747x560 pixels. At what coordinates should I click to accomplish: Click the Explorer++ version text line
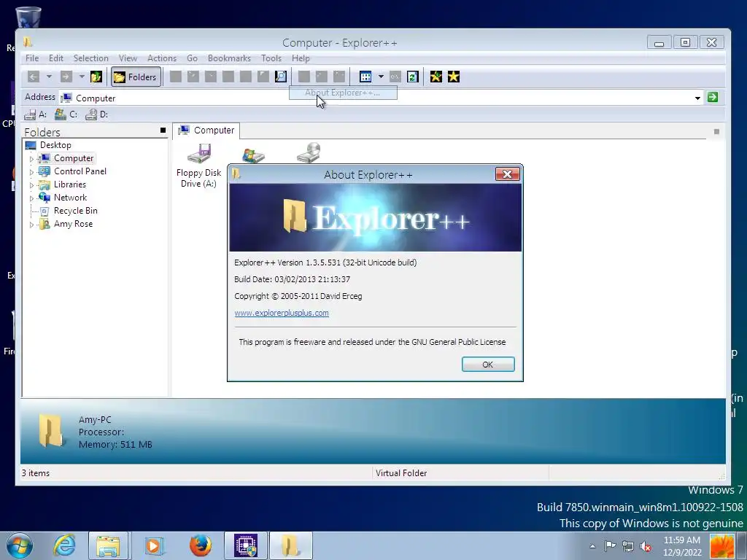click(325, 262)
